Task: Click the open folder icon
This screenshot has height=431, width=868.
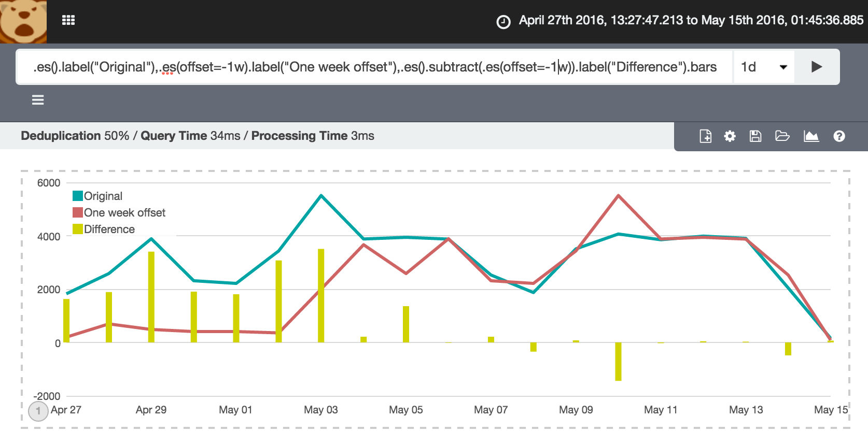Action: click(x=782, y=136)
